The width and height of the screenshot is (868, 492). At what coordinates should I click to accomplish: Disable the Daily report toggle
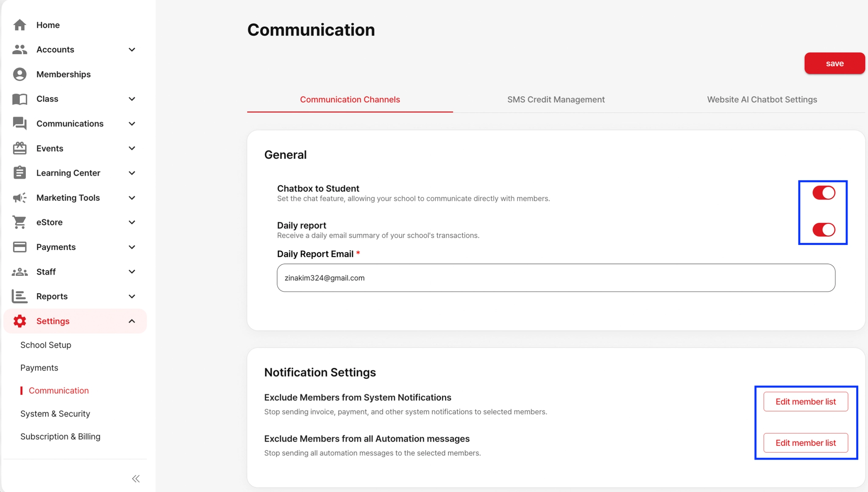tap(823, 230)
